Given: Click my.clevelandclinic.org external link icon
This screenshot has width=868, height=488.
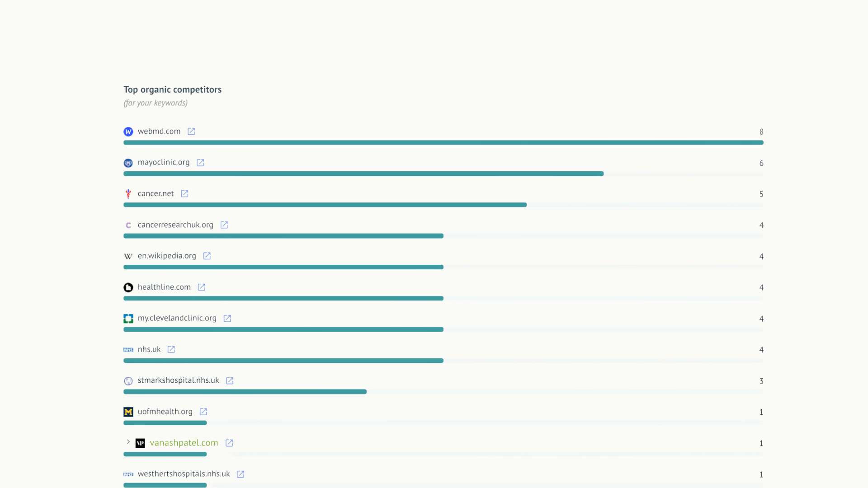Looking at the screenshot, I should pos(227,319).
